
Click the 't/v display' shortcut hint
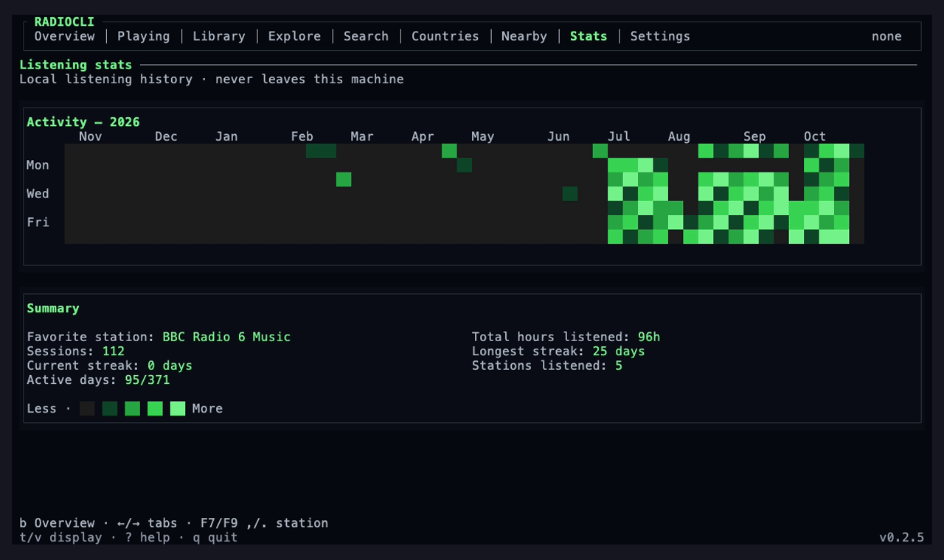(60, 537)
